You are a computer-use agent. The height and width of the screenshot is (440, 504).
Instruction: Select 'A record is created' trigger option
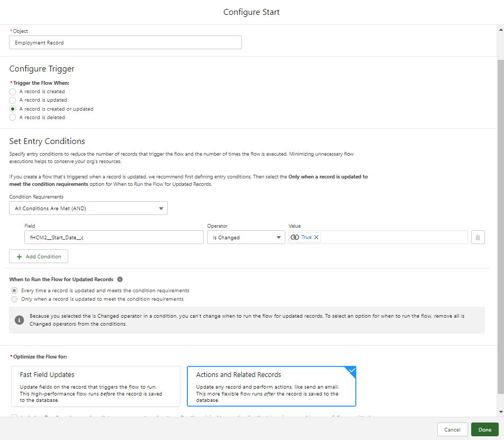click(13, 92)
